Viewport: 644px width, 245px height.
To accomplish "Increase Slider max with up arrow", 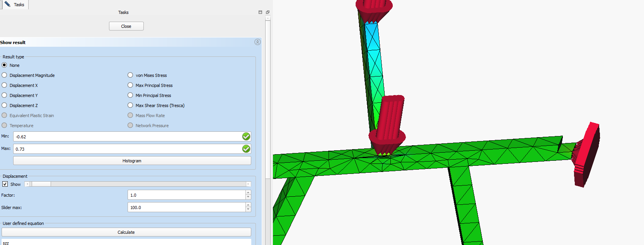I will 248,205.
